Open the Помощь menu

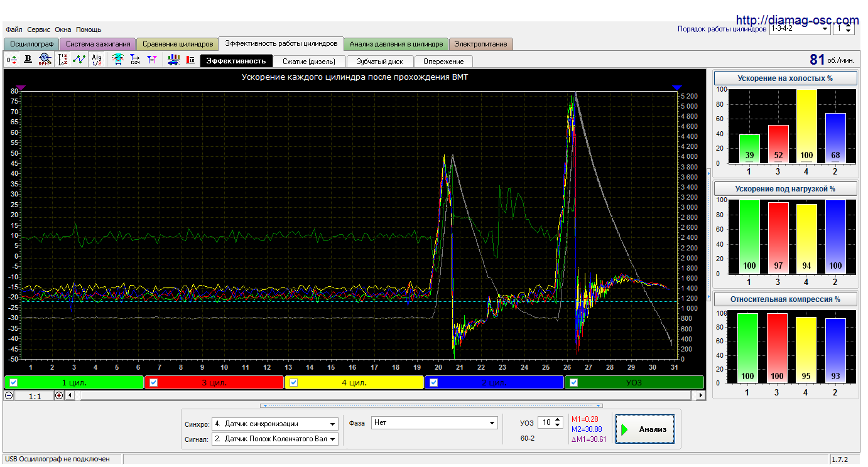(89, 30)
